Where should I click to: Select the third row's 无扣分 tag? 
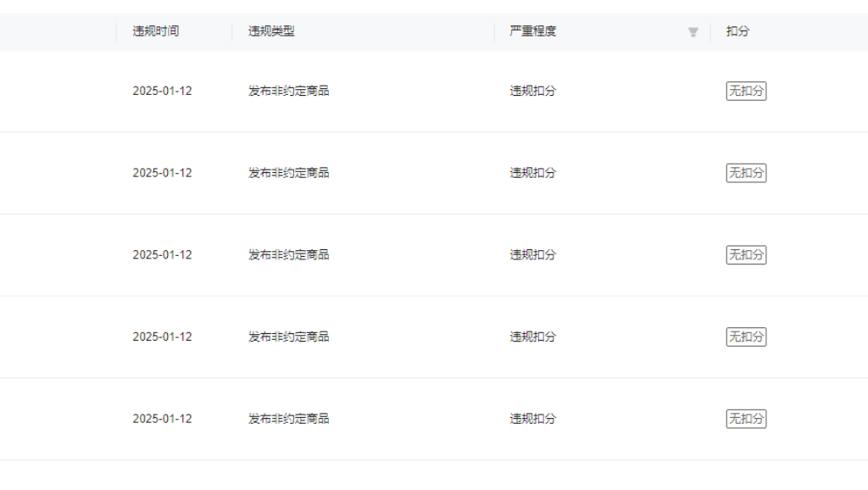[746, 255]
